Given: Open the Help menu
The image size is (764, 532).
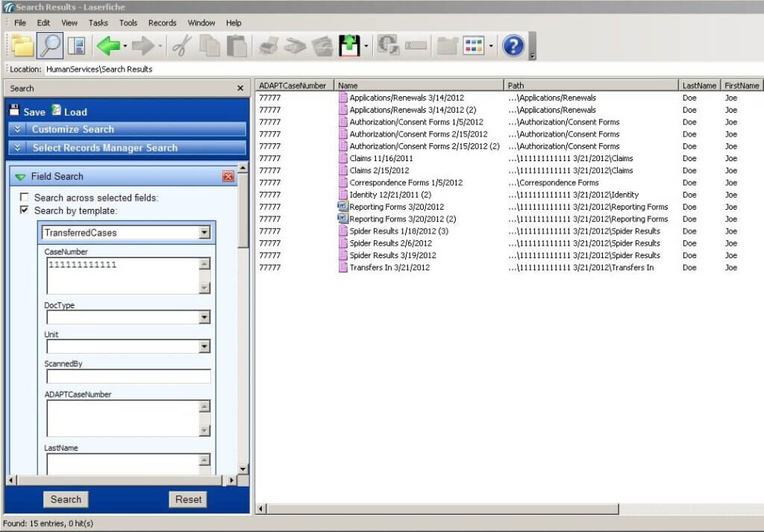Looking at the screenshot, I should point(234,23).
